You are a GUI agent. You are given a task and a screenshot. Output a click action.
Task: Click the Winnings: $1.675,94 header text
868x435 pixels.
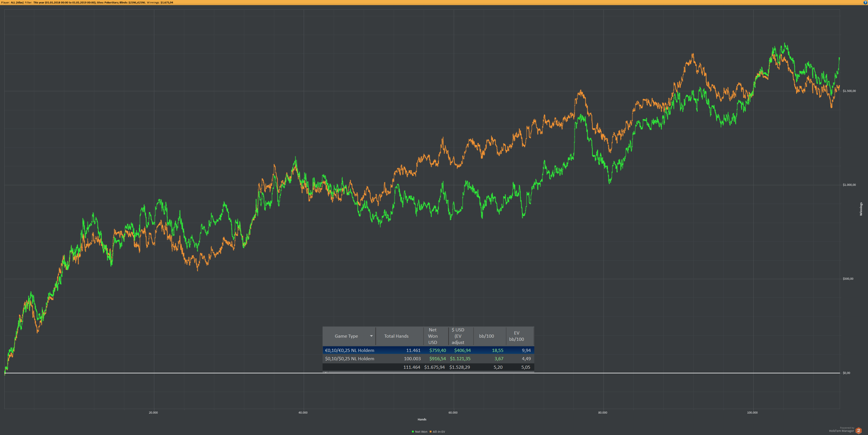point(160,2)
